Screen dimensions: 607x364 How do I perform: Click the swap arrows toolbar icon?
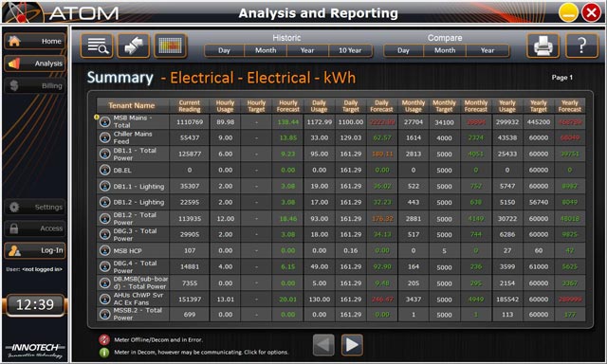pyautogui.click(x=134, y=45)
